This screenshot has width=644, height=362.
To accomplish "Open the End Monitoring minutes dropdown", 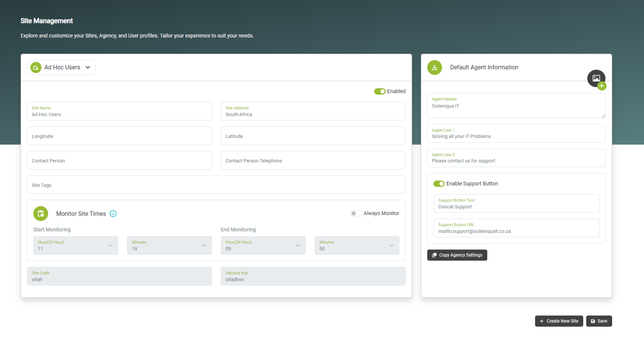I will 392,245.
